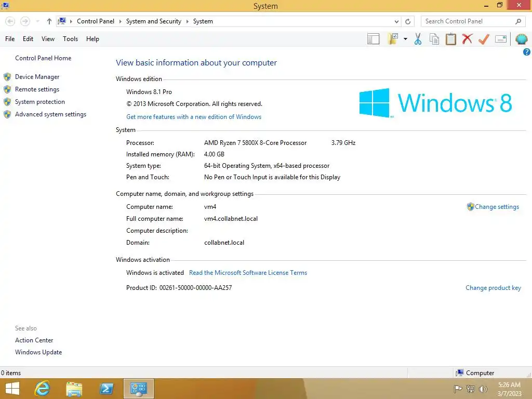
Task: Open the File menu
Action: pyautogui.click(x=10, y=38)
